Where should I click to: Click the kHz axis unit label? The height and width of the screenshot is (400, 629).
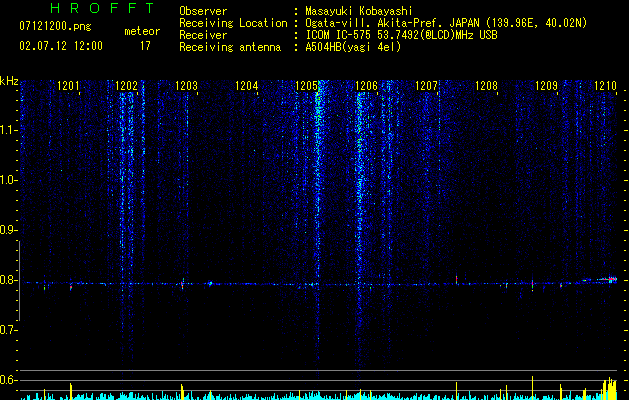[x=9, y=81]
